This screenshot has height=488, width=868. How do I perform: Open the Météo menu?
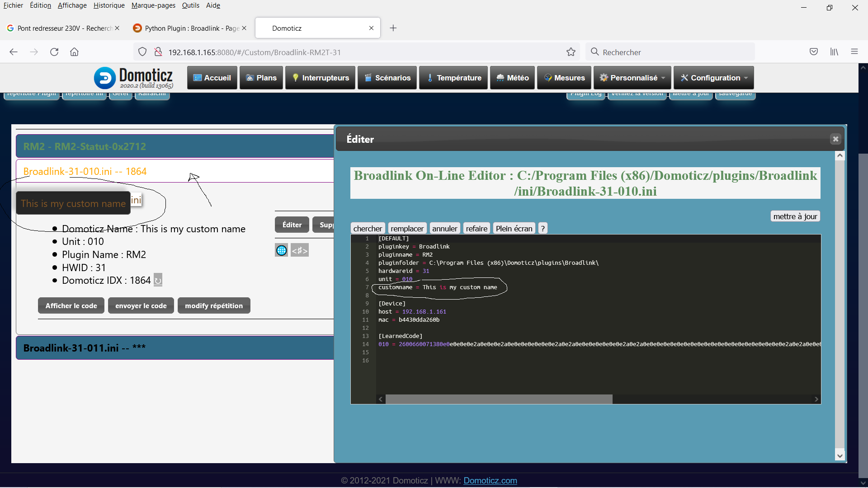(512, 78)
